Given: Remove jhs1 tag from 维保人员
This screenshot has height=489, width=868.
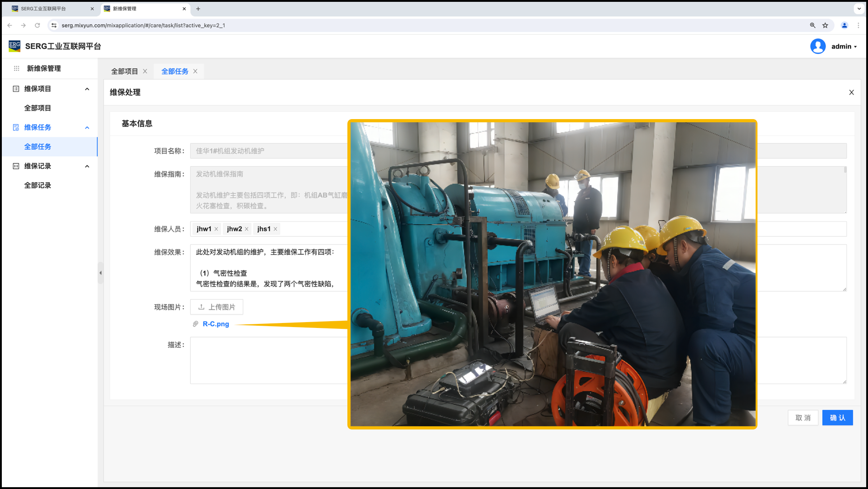Looking at the screenshot, I should coord(275,229).
